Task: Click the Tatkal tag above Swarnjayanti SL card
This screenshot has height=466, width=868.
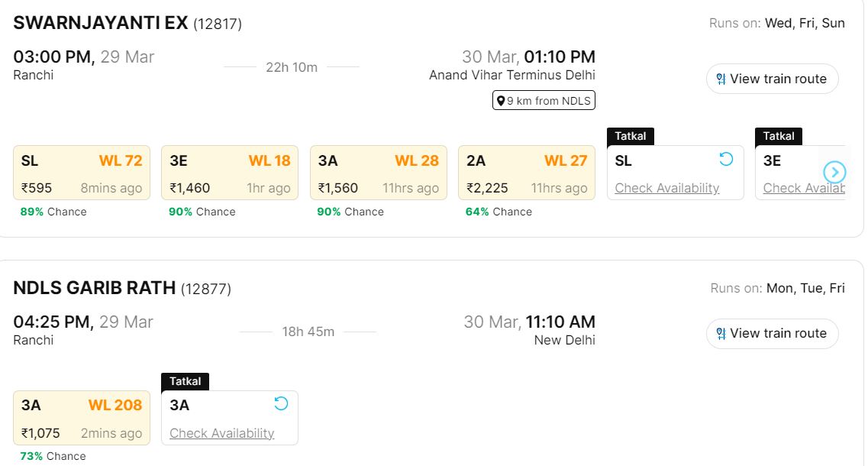Action: pos(631,136)
